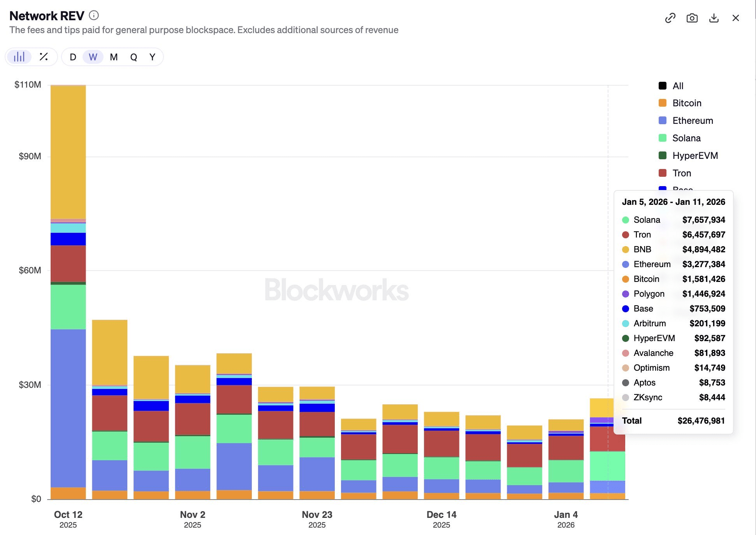756x535 pixels.
Task: Toggle HyperEVM series in legend
Action: 694,156
